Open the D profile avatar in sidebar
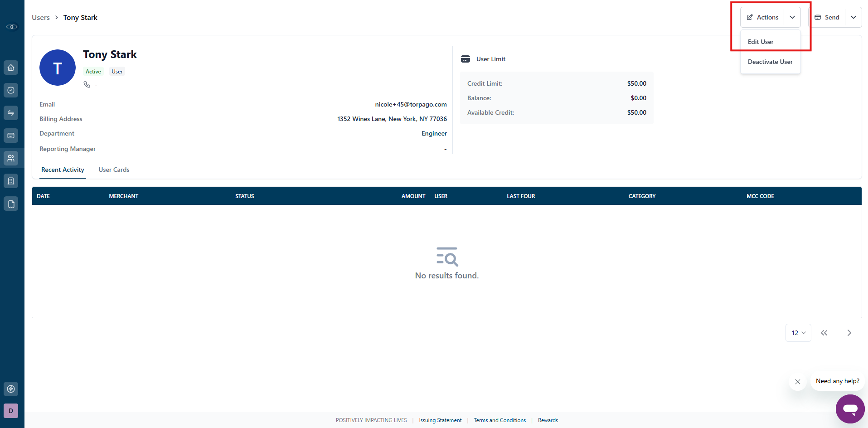Screen dimensions: 868x428 tap(11, 411)
